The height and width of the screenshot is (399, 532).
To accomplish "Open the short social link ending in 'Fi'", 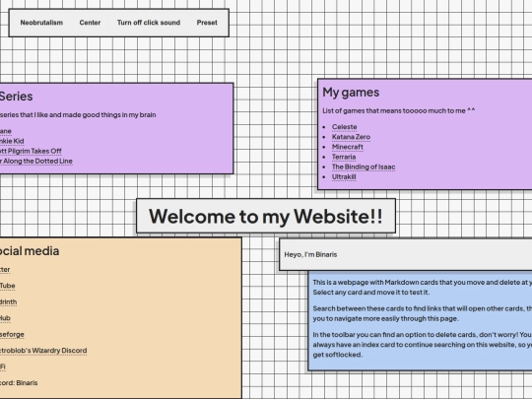I will tap(3, 366).
